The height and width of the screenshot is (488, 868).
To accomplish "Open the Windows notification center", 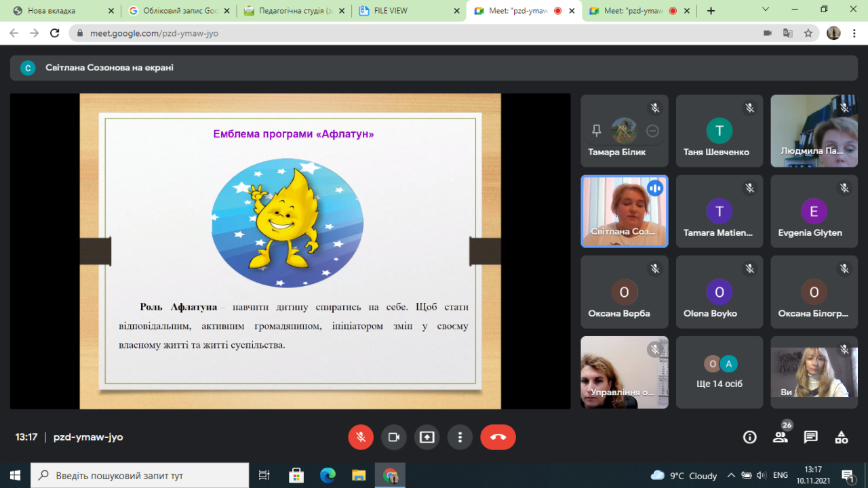I will pyautogui.click(x=848, y=475).
